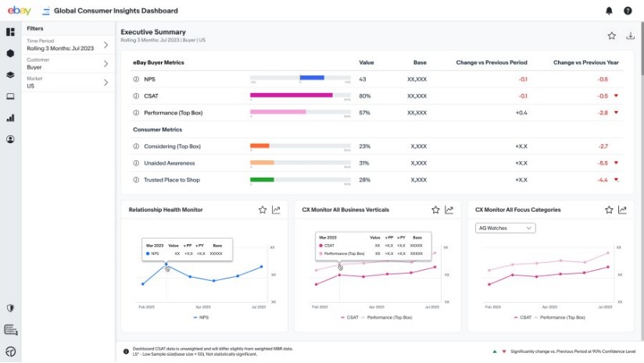
Task: Open the user profile icon in sidebar
Action: click(11, 139)
